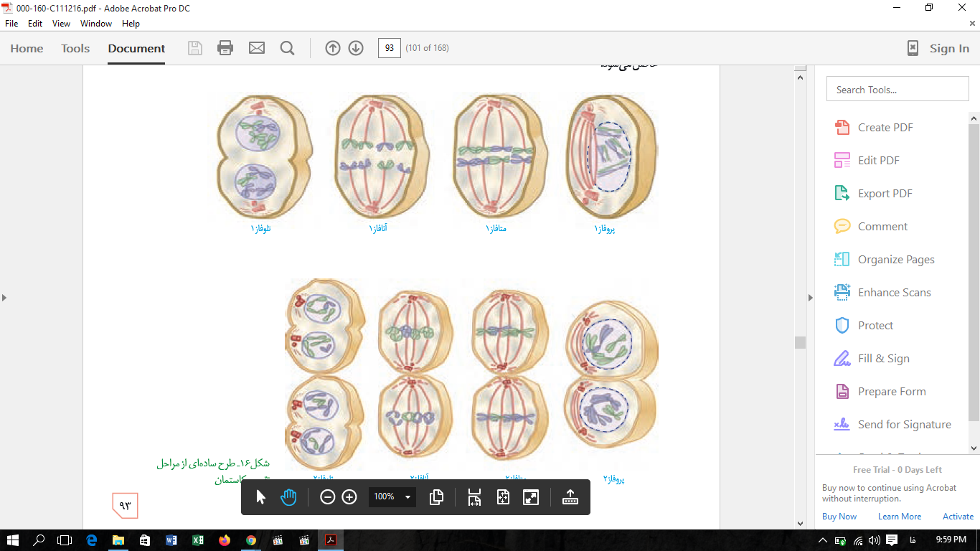Viewport: 980px width, 551px height.
Task: Open the 100% zoom level dropdown
Action: pyautogui.click(x=392, y=496)
